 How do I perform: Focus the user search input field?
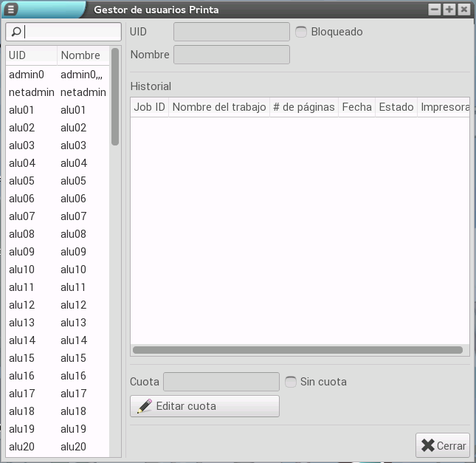72,32
